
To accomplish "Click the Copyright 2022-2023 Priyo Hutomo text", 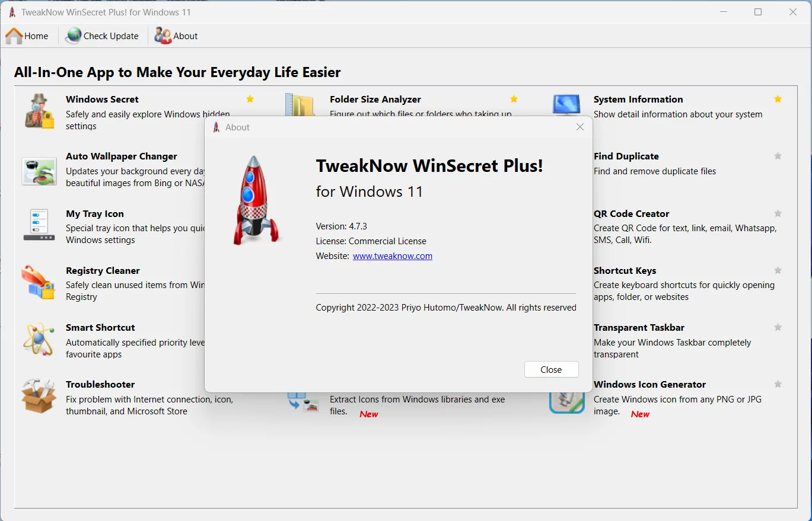I will click(446, 308).
